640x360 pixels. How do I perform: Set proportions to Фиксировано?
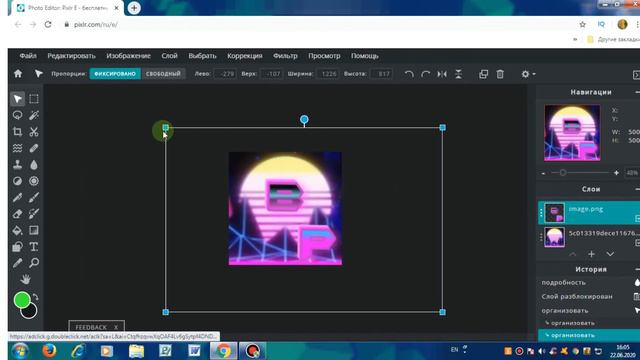(x=115, y=74)
